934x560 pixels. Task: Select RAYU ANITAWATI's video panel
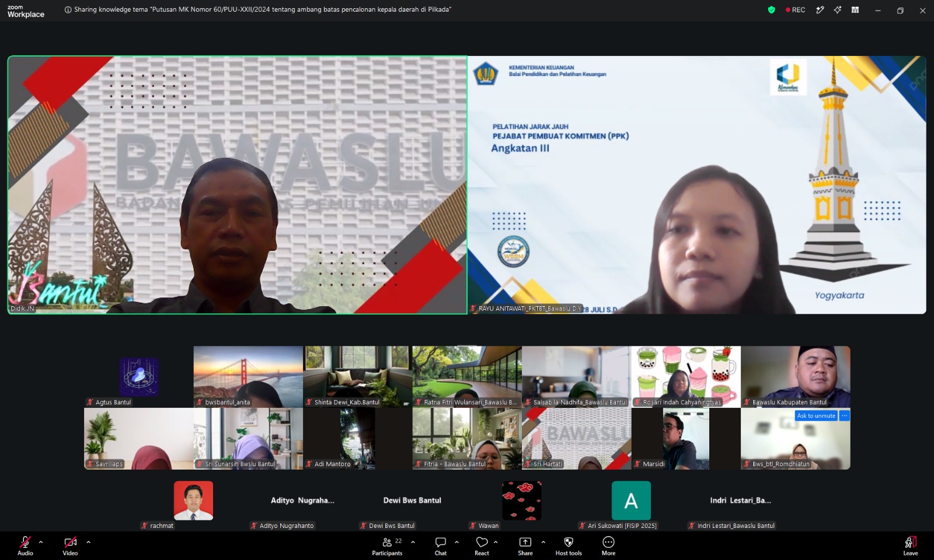click(x=697, y=185)
